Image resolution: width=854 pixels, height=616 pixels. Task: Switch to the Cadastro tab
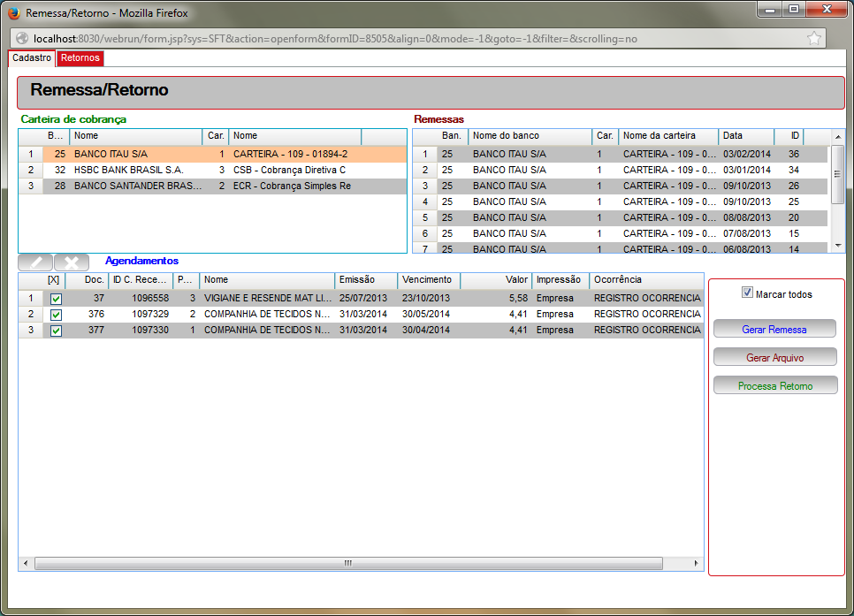[x=32, y=57]
